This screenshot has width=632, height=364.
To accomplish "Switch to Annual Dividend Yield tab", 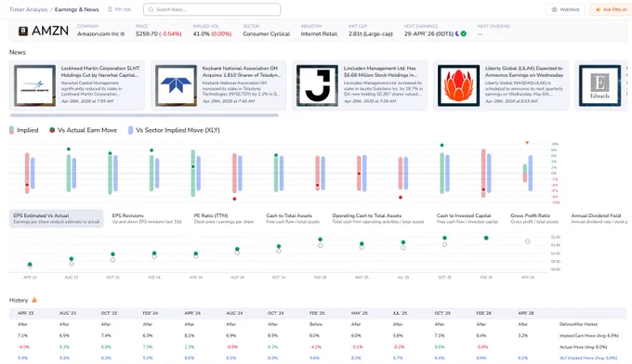I will (599, 218).
